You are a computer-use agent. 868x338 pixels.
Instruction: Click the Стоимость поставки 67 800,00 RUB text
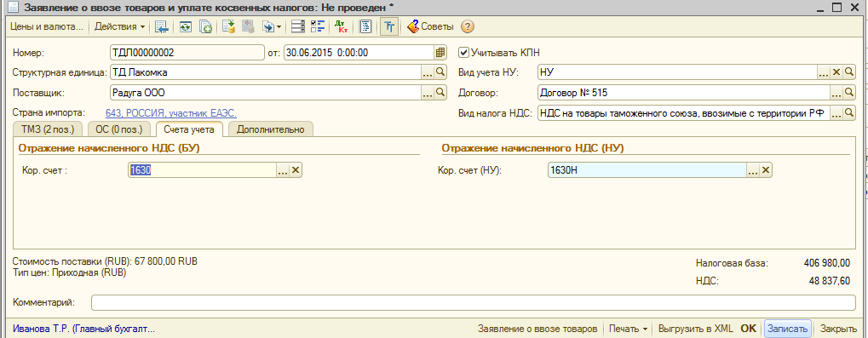coord(105,261)
